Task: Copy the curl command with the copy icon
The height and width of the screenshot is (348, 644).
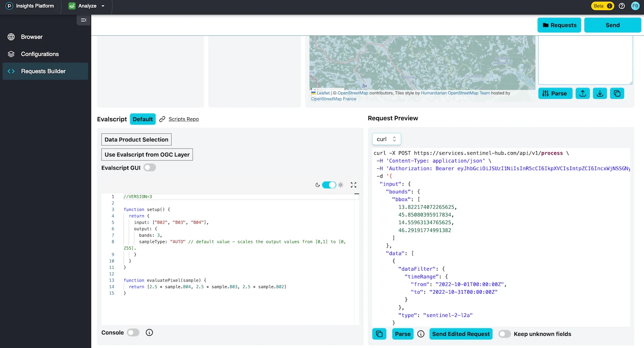Action: [379, 334]
